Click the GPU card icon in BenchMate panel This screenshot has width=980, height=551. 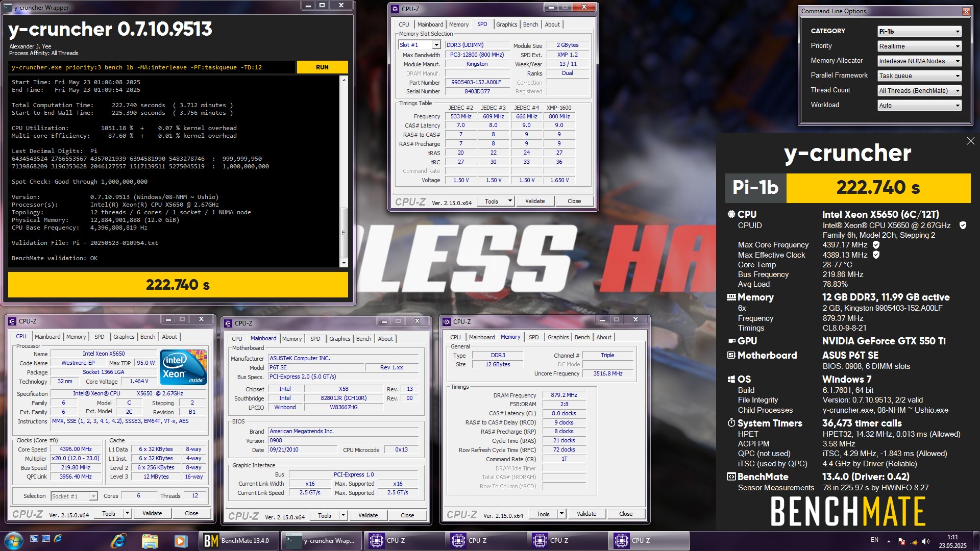pyautogui.click(x=731, y=341)
